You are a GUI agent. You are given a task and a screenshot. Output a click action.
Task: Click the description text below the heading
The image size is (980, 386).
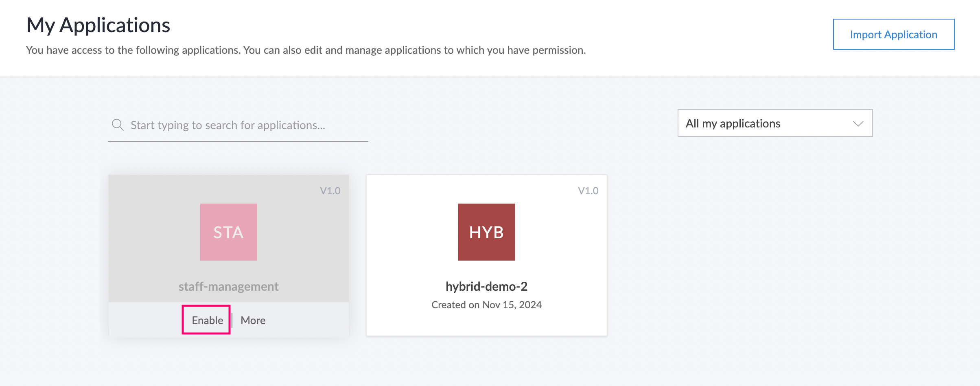coord(306,50)
